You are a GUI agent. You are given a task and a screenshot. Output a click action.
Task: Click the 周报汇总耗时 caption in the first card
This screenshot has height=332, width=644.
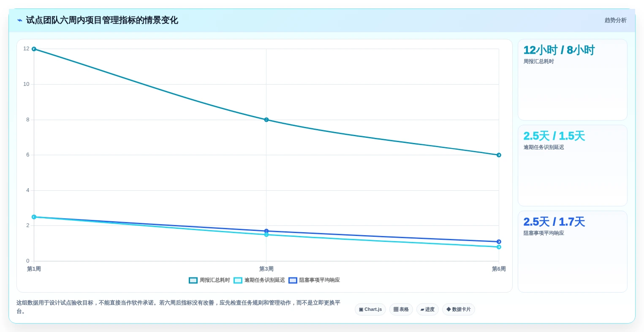point(539,62)
